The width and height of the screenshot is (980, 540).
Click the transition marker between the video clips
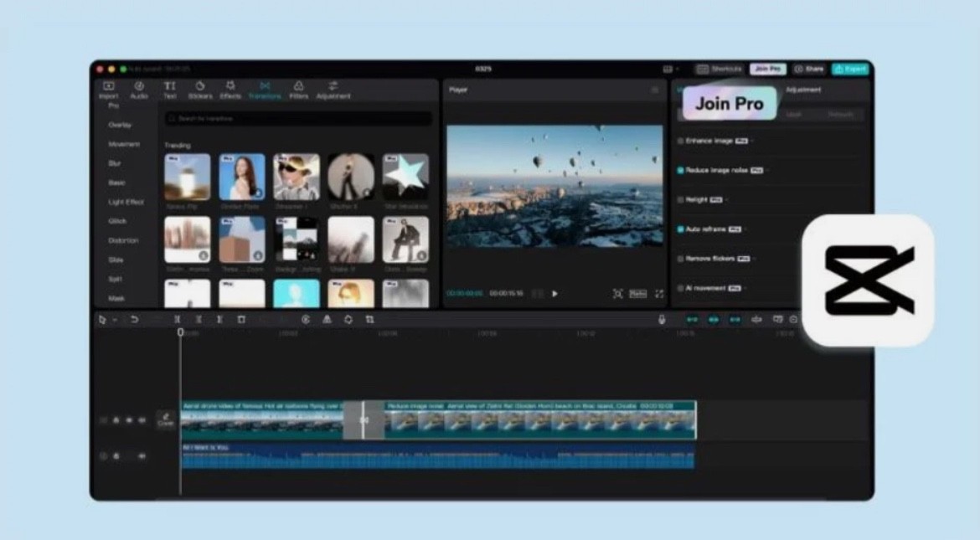click(x=364, y=420)
